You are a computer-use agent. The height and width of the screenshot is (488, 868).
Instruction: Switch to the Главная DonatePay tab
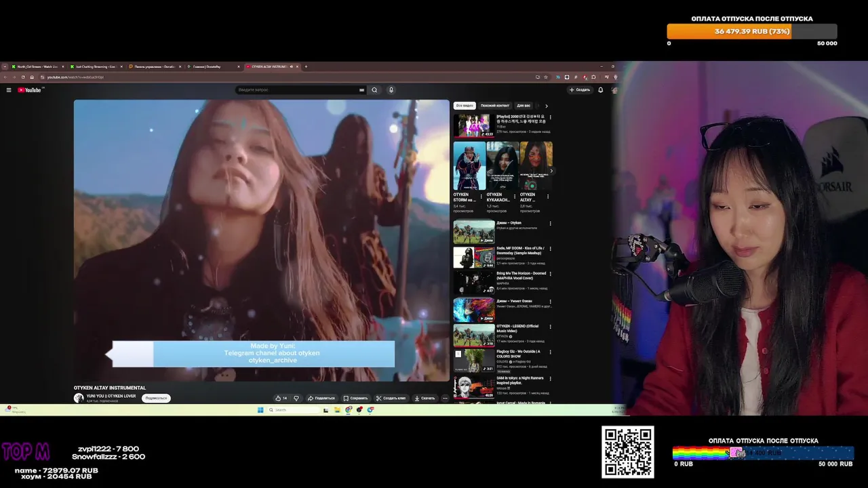point(213,66)
